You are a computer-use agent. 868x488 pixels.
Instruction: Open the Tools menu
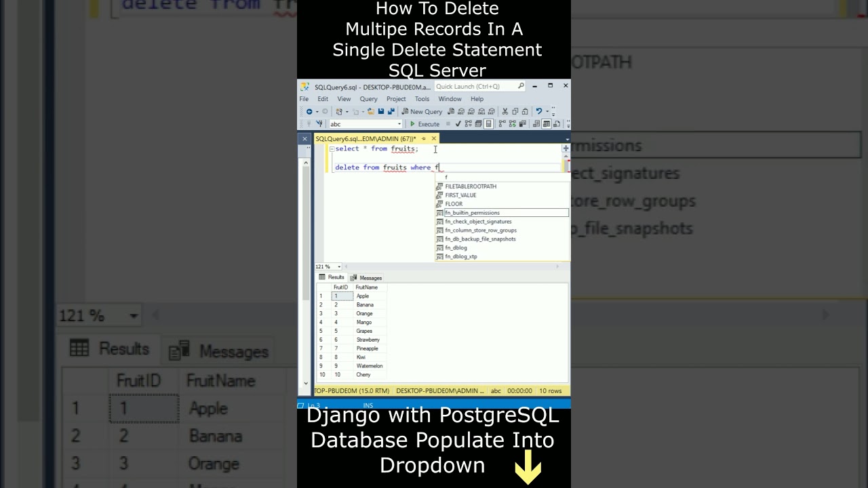click(422, 99)
